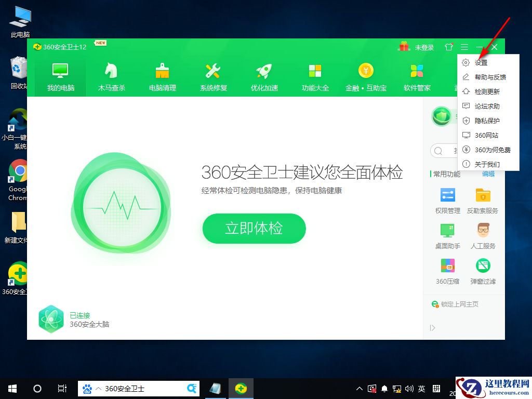Show hidden icons in the system tray
532x399 pixels.
click(360, 388)
